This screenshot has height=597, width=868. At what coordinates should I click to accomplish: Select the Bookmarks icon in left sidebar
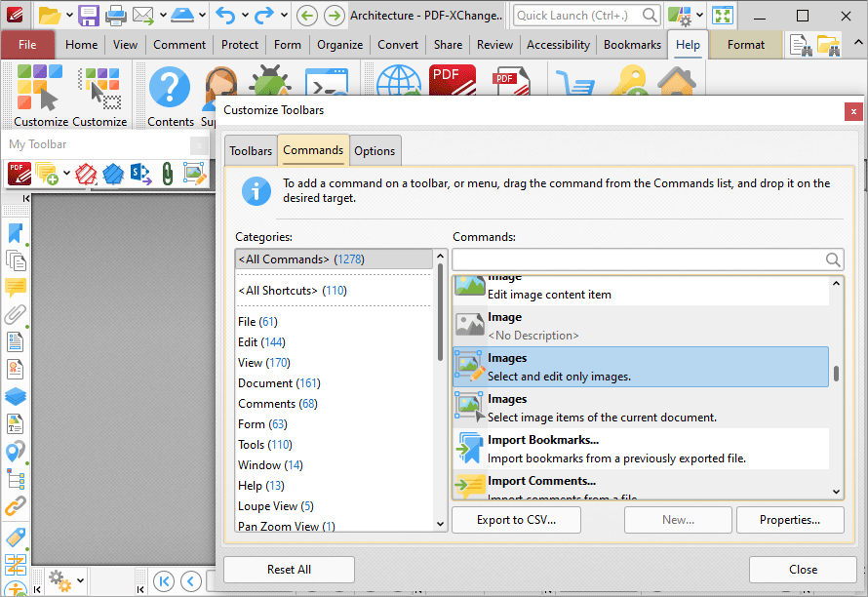tap(14, 233)
